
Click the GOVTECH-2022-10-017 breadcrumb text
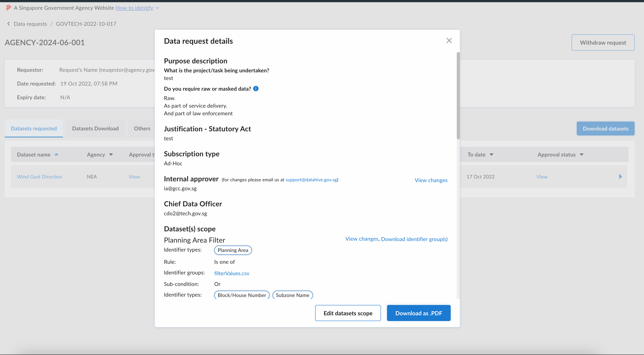coord(86,24)
